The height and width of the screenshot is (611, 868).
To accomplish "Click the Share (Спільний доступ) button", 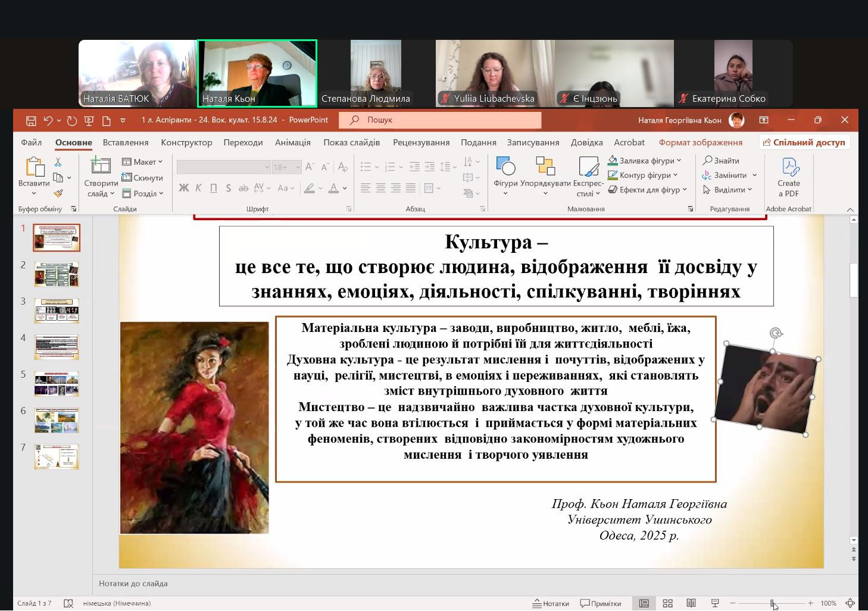I will click(x=804, y=143).
